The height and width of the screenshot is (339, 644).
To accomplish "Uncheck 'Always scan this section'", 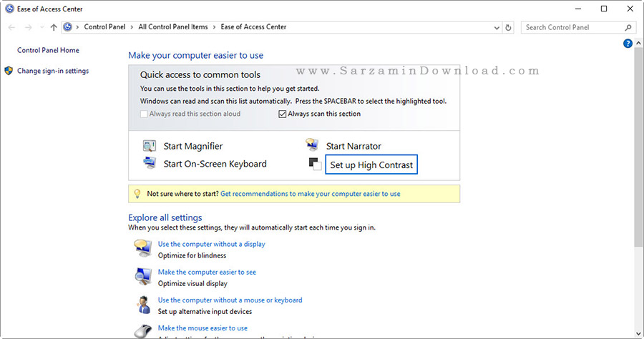I will point(282,114).
